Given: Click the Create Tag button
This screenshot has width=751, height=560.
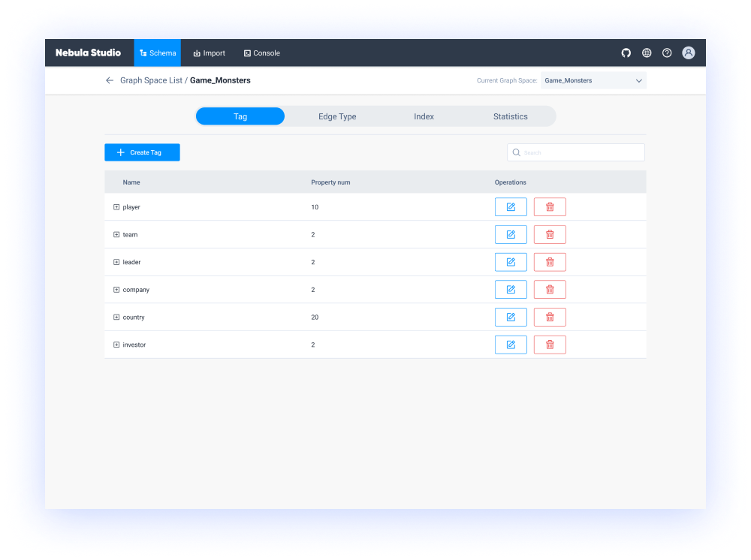Looking at the screenshot, I should tap(142, 152).
